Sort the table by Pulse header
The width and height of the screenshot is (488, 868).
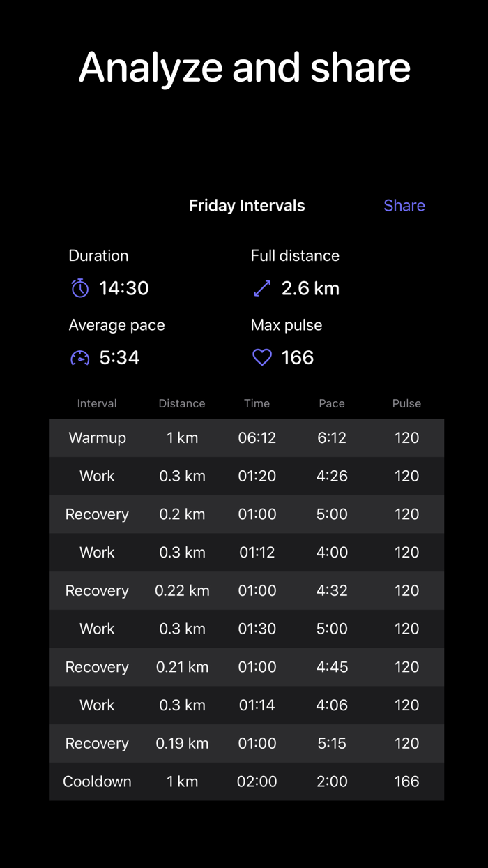406,403
